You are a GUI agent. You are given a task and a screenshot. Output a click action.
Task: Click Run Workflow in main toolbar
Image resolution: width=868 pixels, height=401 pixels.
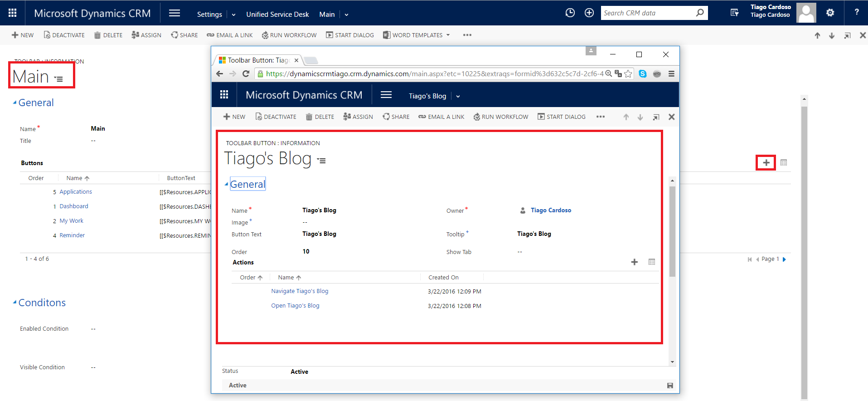[x=289, y=35]
